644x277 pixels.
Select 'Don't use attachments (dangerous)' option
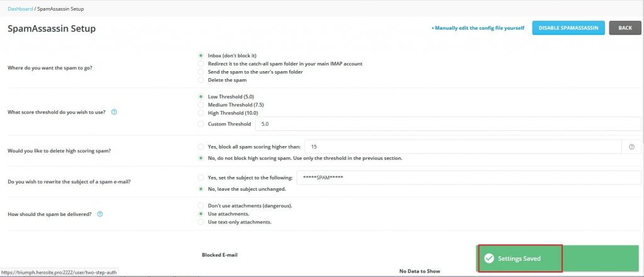click(201, 206)
